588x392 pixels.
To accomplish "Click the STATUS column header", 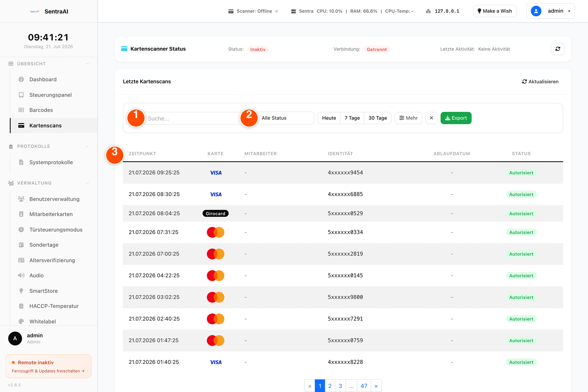I will pyautogui.click(x=521, y=154).
